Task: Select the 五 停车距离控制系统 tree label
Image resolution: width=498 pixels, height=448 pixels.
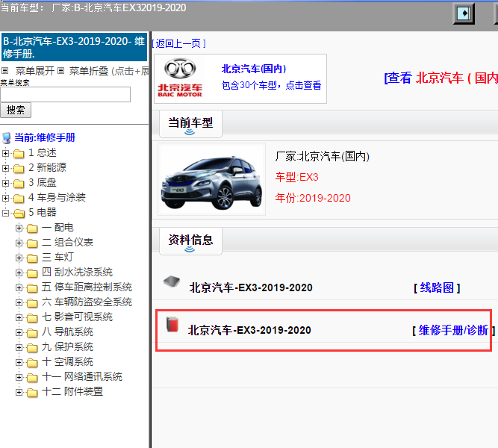Action: pos(87,287)
